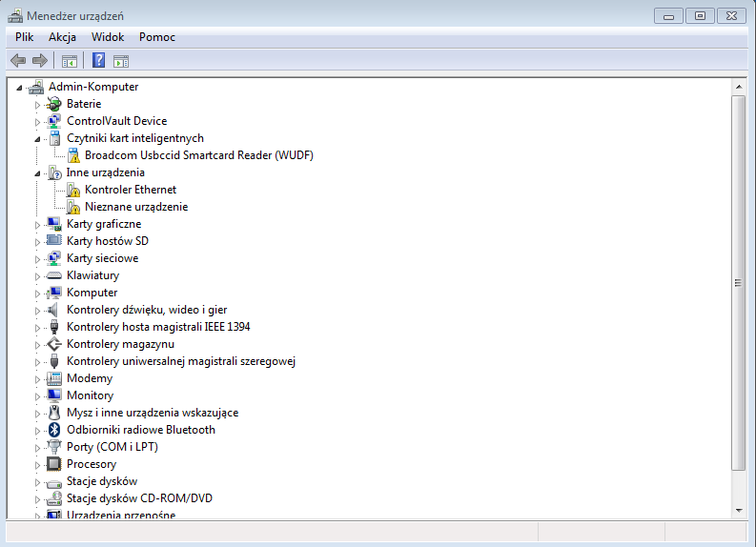This screenshot has width=756, height=547.
Task: Select Mysz i inne urządzenia wskazujące label
Action: [x=153, y=413]
